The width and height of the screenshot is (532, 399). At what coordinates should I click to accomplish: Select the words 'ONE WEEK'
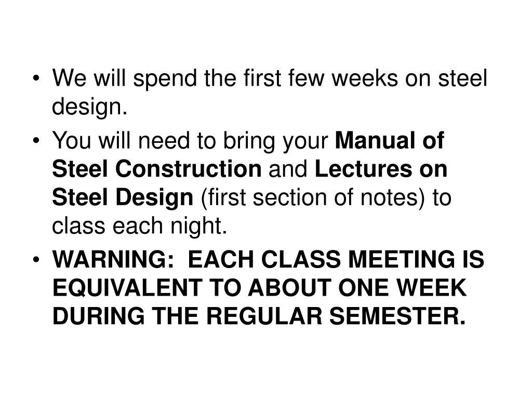[403, 288]
